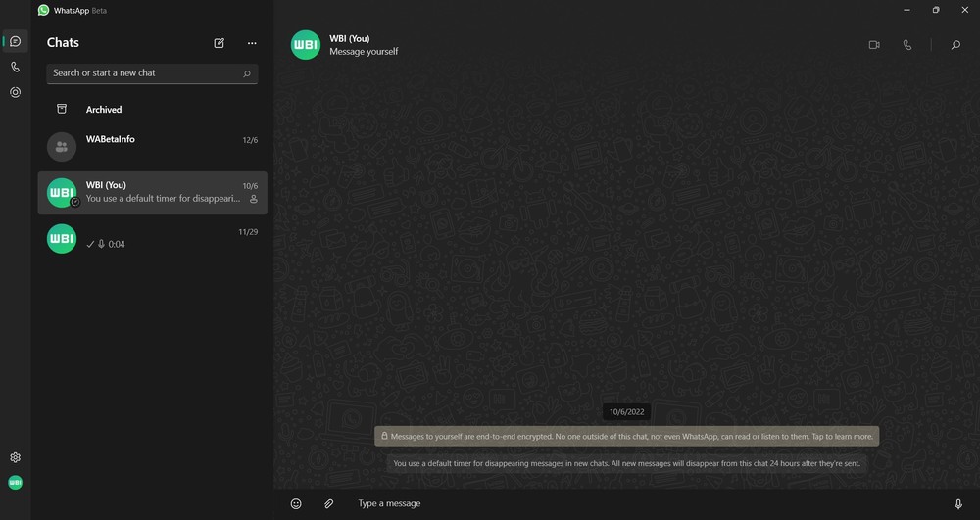Screen dimensions: 980x520
Task: Open the Chats tab in sidebar
Action: [15, 41]
